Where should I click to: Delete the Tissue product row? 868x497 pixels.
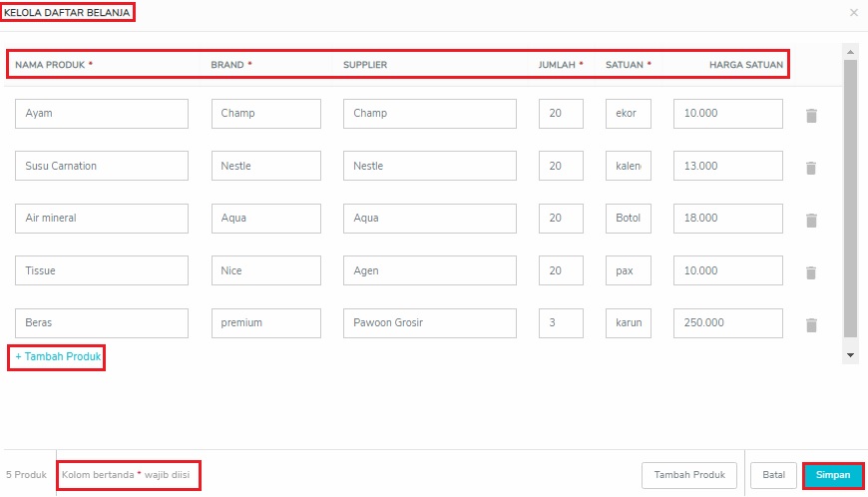click(x=811, y=272)
